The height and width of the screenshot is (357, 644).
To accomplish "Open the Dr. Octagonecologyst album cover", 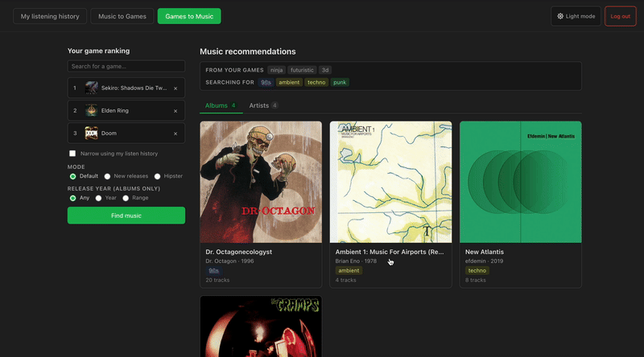I will pos(261,182).
